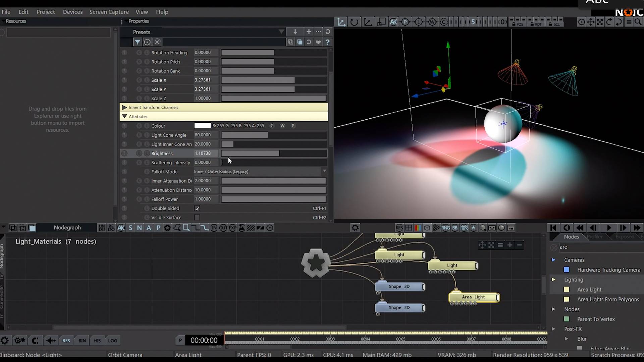644x362 pixels.
Task: Click the LOG button in bottom bar
Action: [113, 341]
